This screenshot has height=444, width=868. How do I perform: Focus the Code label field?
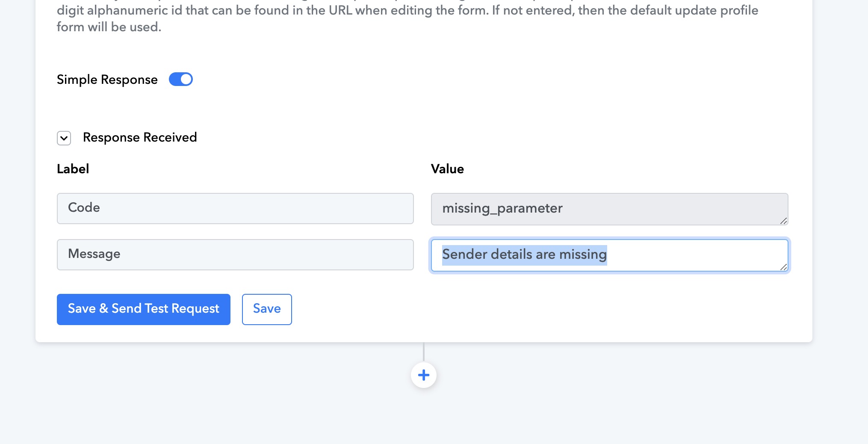[x=235, y=208]
